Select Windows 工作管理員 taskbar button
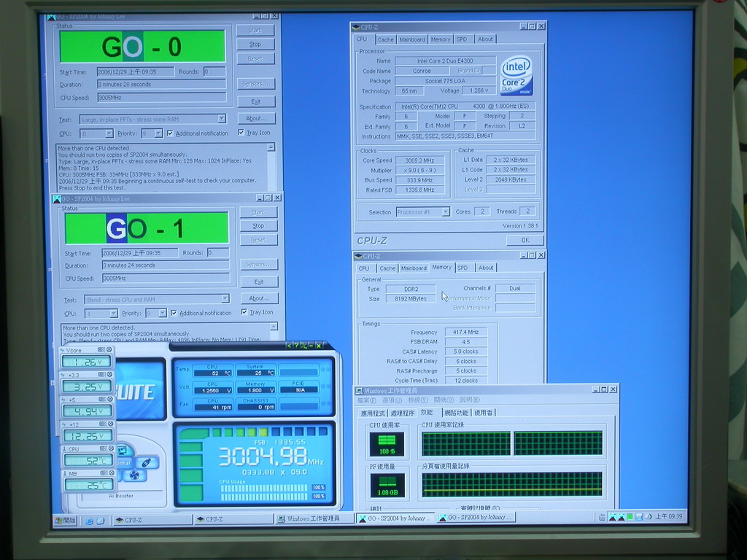This screenshot has width=747, height=560. pos(314,518)
